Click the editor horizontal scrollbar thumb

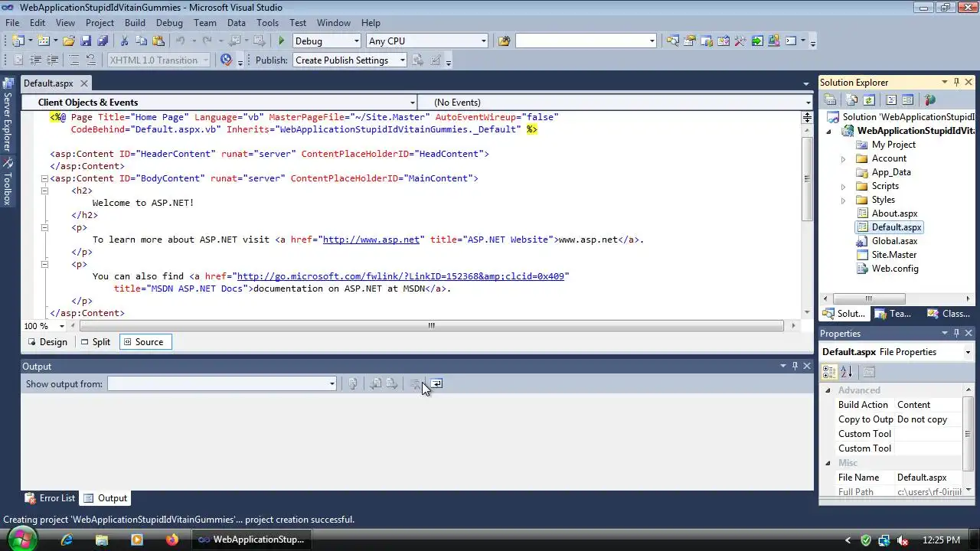tap(431, 326)
